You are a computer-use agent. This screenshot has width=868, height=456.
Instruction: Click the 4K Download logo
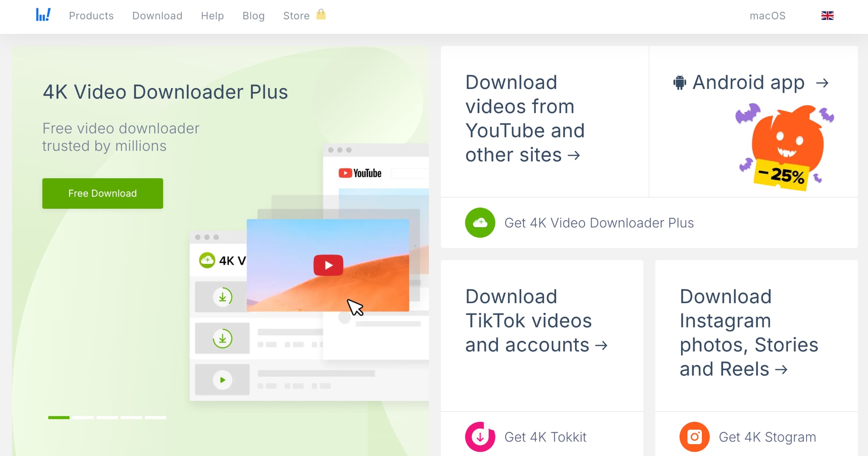(43, 15)
